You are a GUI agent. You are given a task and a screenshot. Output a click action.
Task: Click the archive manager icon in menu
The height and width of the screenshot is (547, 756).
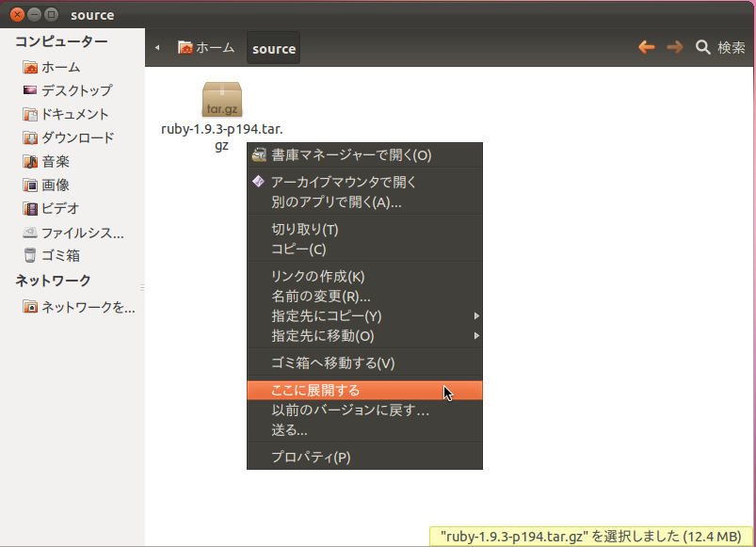point(259,154)
